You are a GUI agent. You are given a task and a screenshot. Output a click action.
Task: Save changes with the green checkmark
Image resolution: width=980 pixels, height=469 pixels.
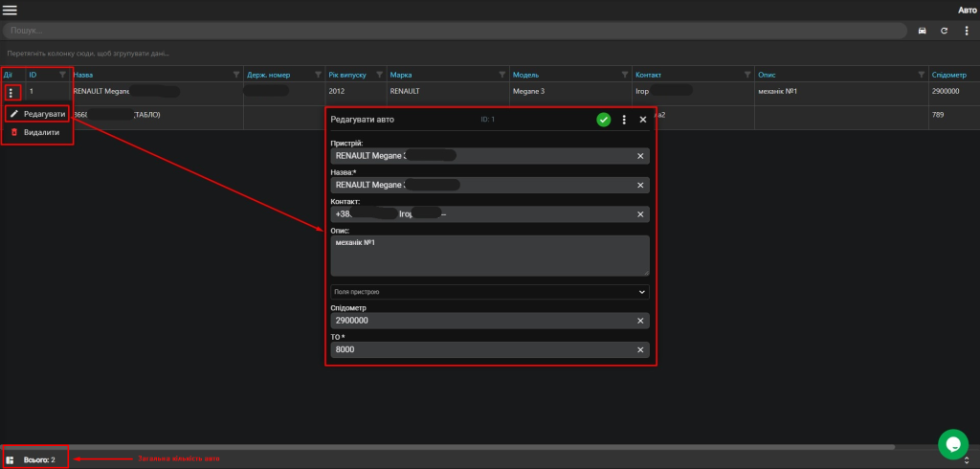[603, 120]
